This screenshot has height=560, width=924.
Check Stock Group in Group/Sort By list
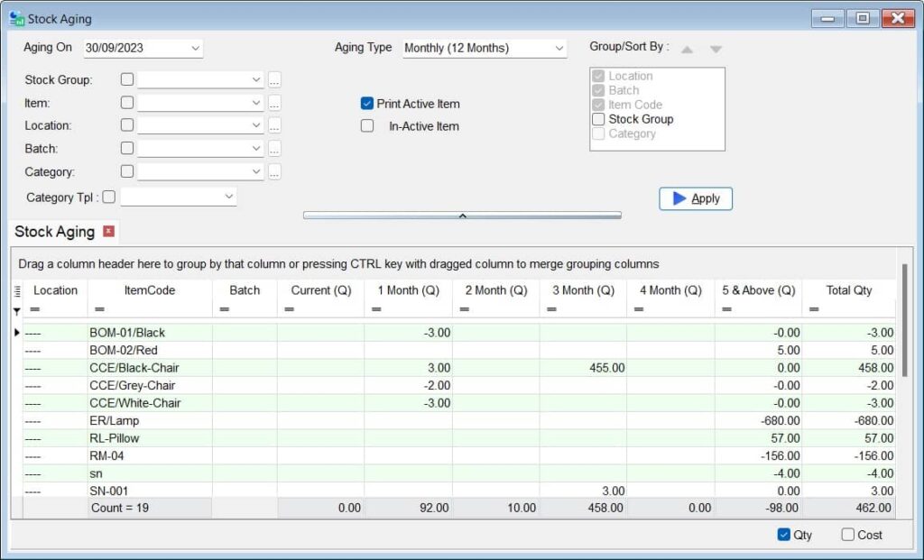point(599,119)
